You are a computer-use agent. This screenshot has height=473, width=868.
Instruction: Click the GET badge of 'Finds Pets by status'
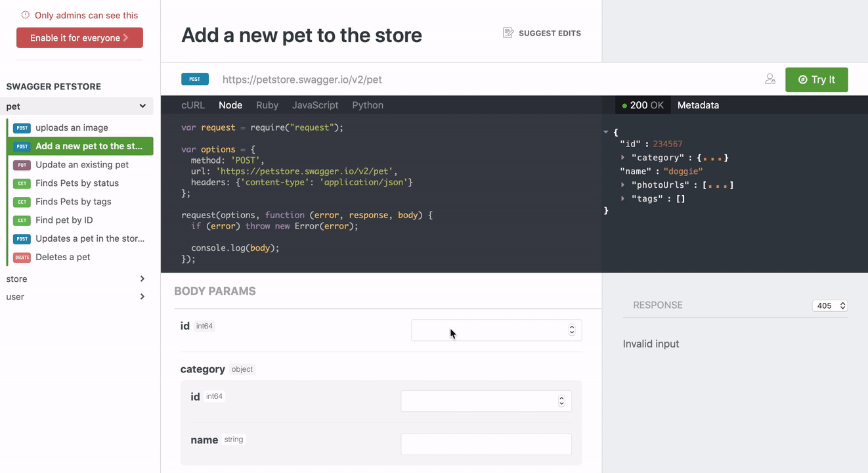[22, 183]
